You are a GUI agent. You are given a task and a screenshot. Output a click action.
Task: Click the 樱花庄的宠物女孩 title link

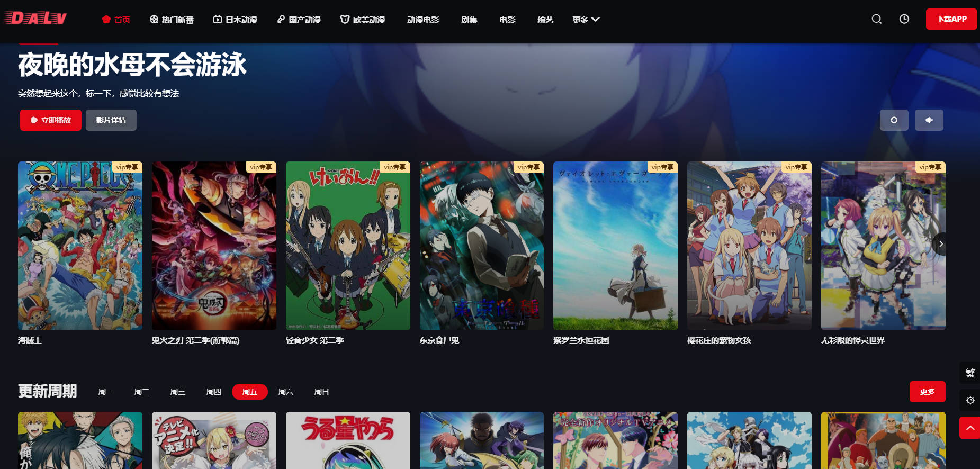(x=719, y=340)
